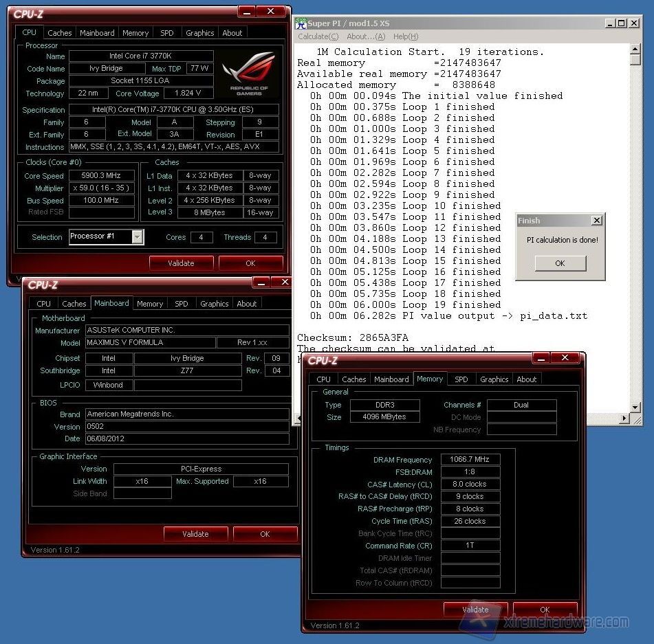Minimize the Super PI window

[x=609, y=23]
